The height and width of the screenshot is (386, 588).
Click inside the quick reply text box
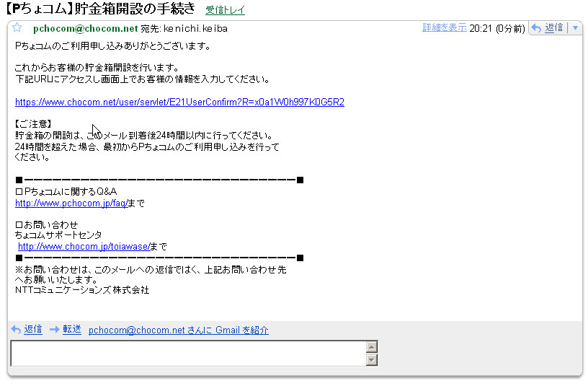click(188, 354)
